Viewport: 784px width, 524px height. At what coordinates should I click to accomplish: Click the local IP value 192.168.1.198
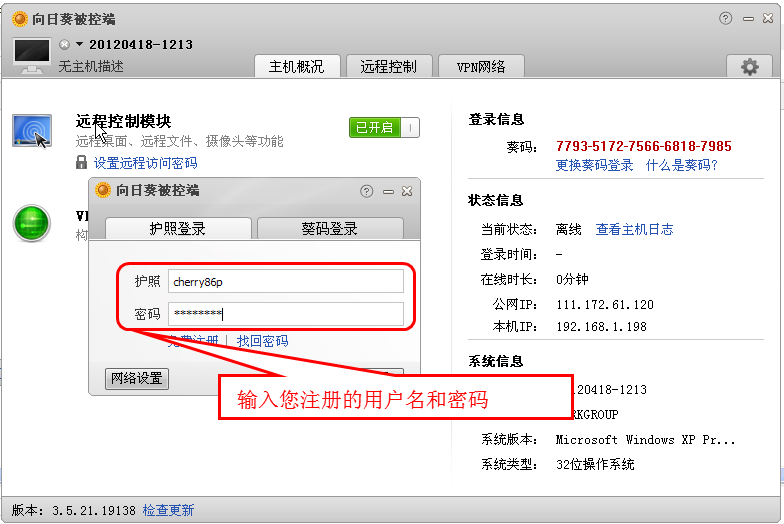click(x=602, y=326)
